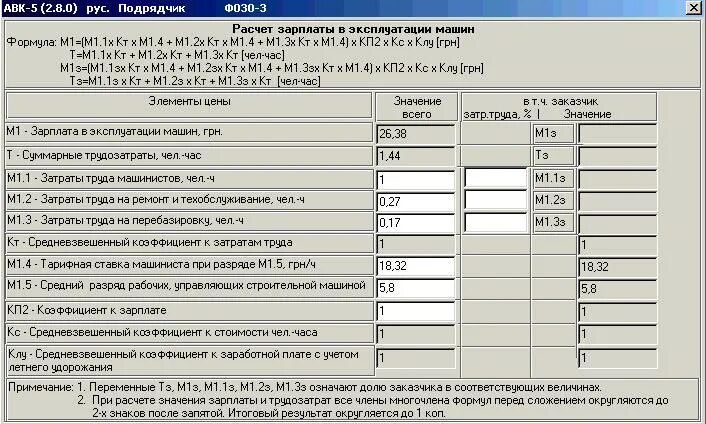Click the 'Элементы цены' column header
This screenshot has height=424, width=706.
(189, 106)
